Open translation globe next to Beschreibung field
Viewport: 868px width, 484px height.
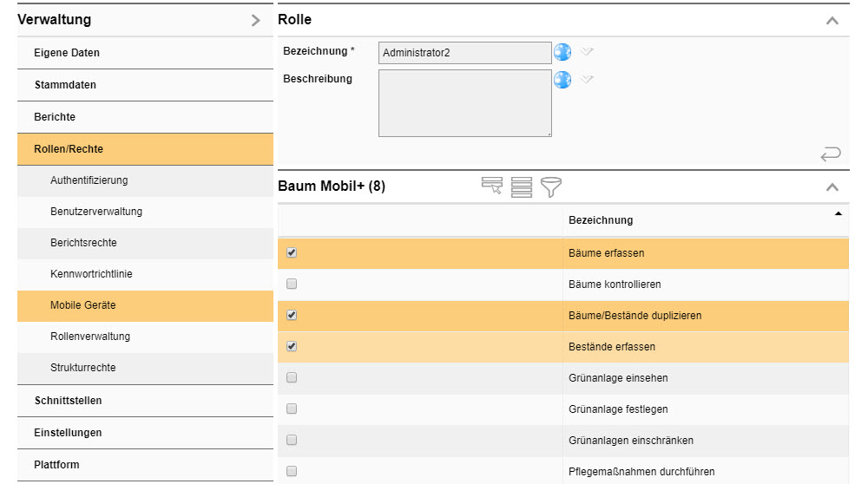(562, 80)
